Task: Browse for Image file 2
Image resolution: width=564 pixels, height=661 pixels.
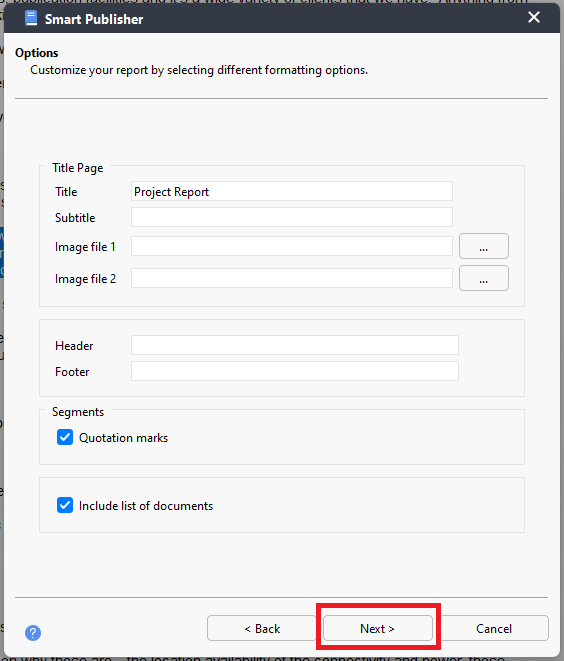Action: (483, 278)
